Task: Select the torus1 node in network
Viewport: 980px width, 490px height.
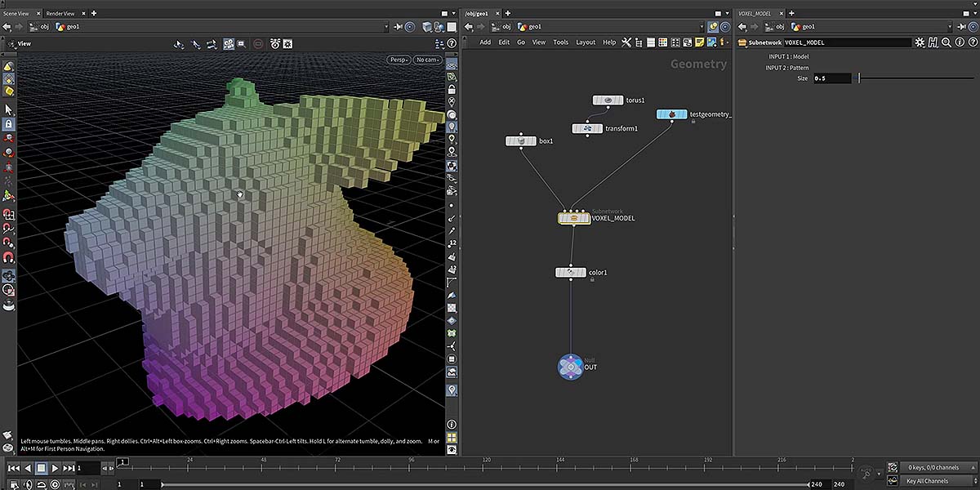Action: click(608, 100)
